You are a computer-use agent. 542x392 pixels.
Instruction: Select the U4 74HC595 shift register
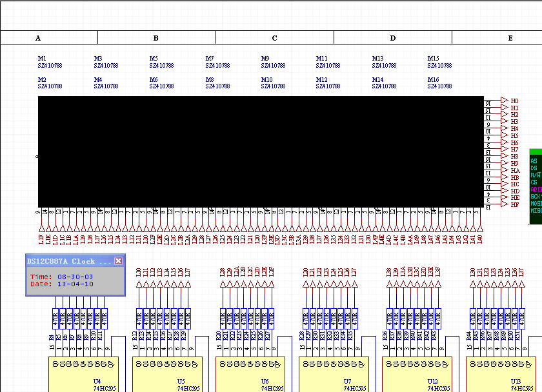coord(83,375)
